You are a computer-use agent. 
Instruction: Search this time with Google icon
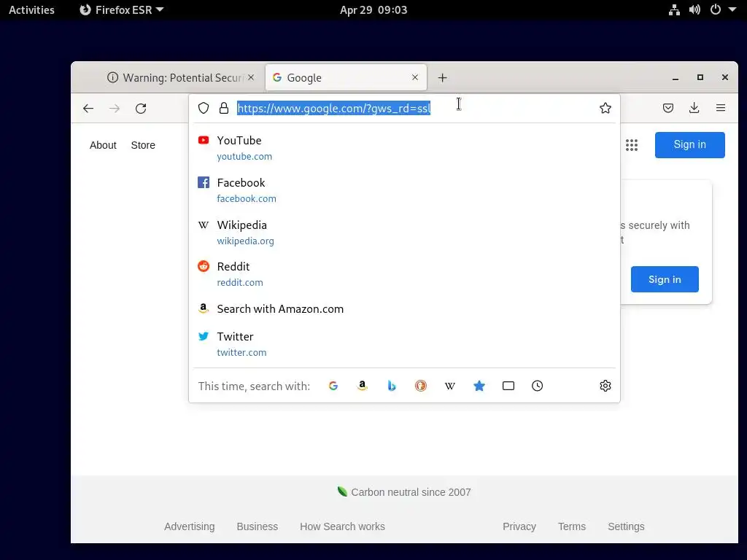tap(333, 386)
